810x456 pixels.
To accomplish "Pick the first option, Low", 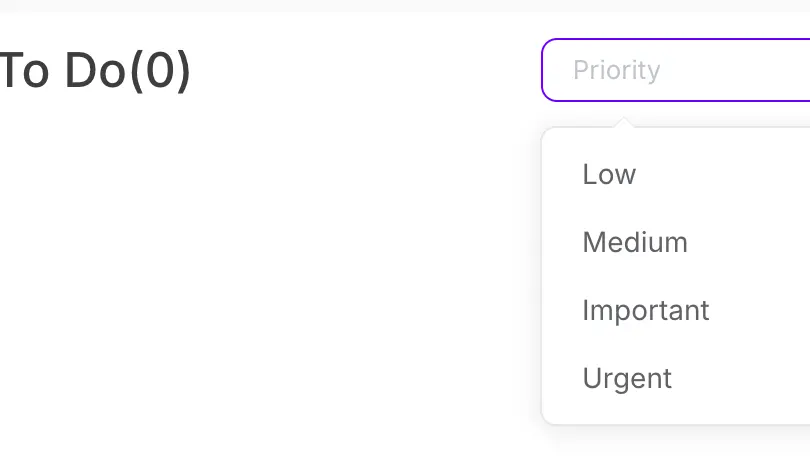I will pos(609,174).
